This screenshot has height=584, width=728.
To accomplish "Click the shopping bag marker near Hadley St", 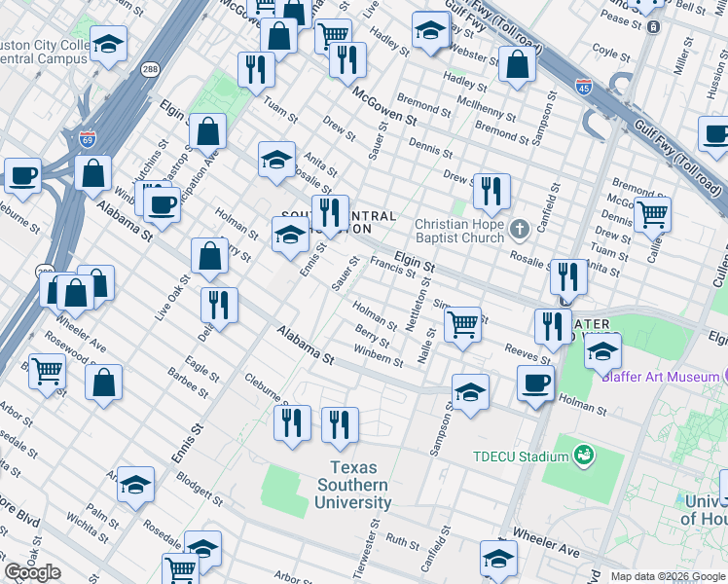I will point(517,66).
